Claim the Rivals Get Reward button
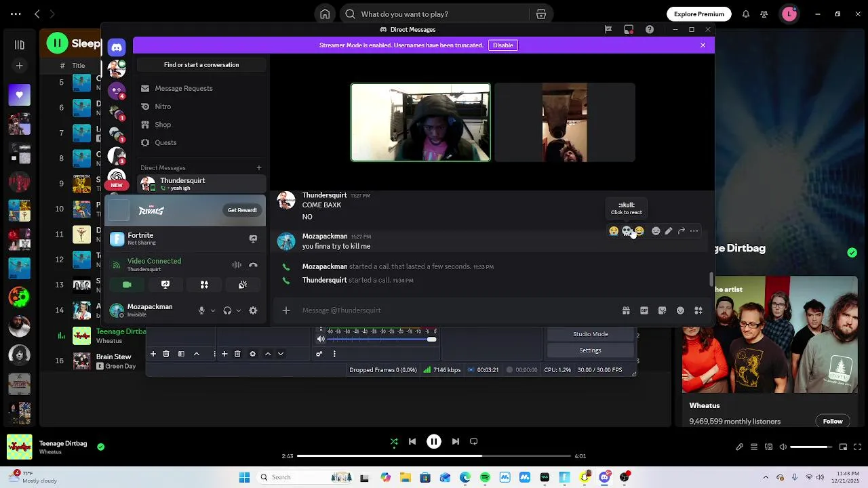The height and width of the screenshot is (488, 868). pyautogui.click(x=242, y=210)
